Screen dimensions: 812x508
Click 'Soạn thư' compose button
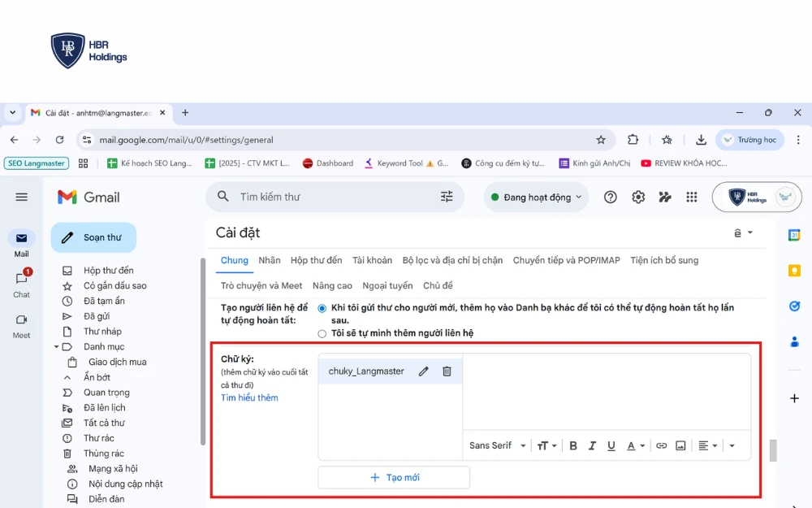pyautogui.click(x=93, y=237)
